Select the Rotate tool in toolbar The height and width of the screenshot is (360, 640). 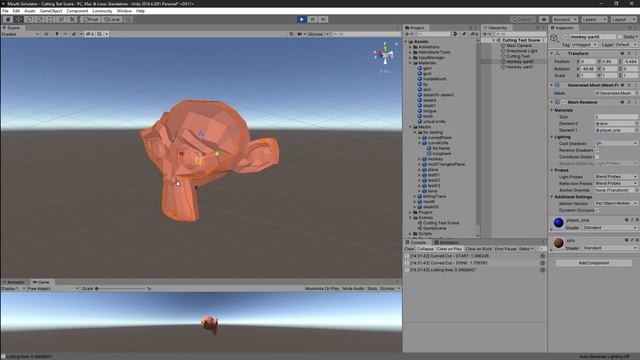29,19
